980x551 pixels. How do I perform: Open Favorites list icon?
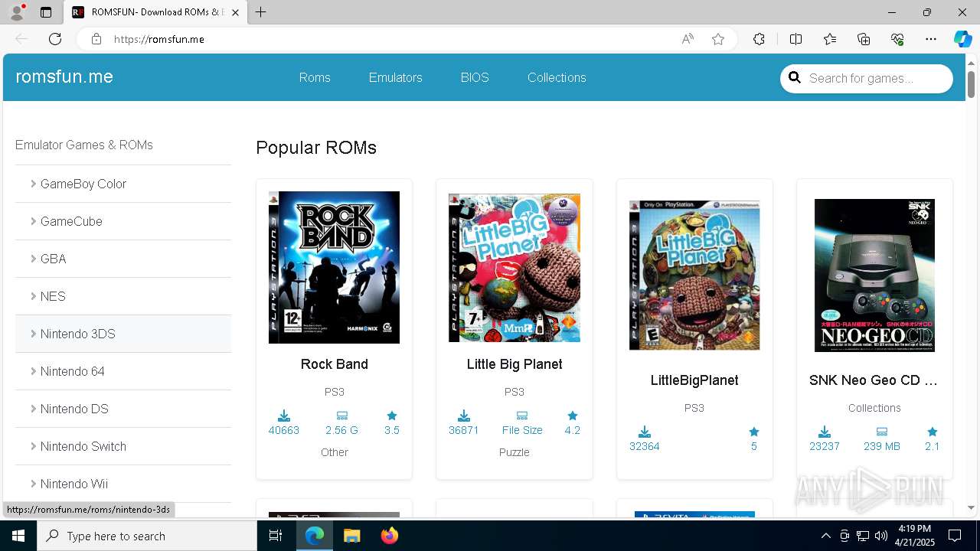830,39
